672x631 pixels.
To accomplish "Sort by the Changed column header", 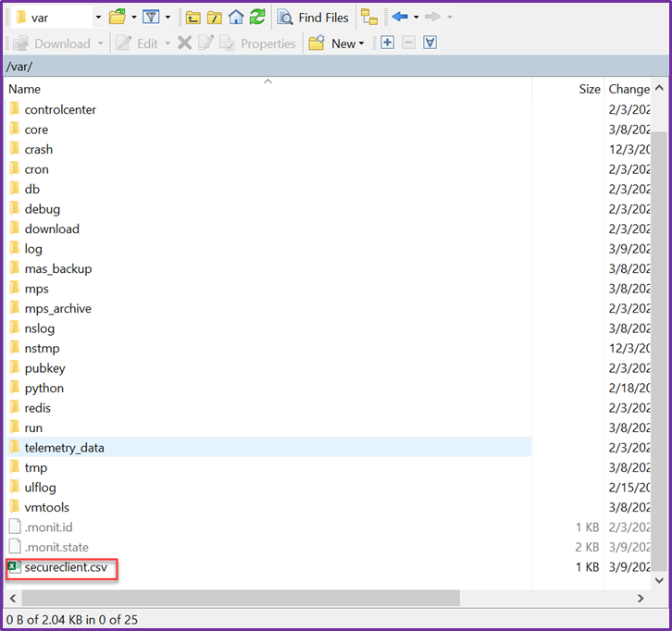I will (628, 89).
